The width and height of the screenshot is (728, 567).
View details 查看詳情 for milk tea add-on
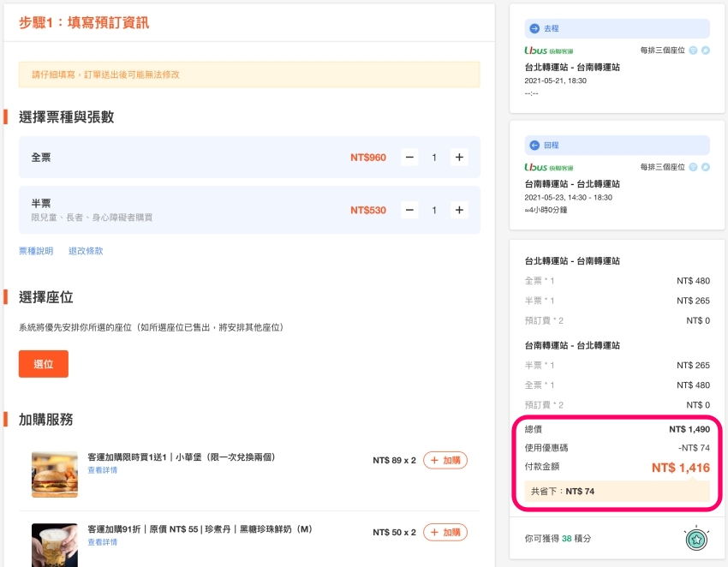[x=102, y=542]
